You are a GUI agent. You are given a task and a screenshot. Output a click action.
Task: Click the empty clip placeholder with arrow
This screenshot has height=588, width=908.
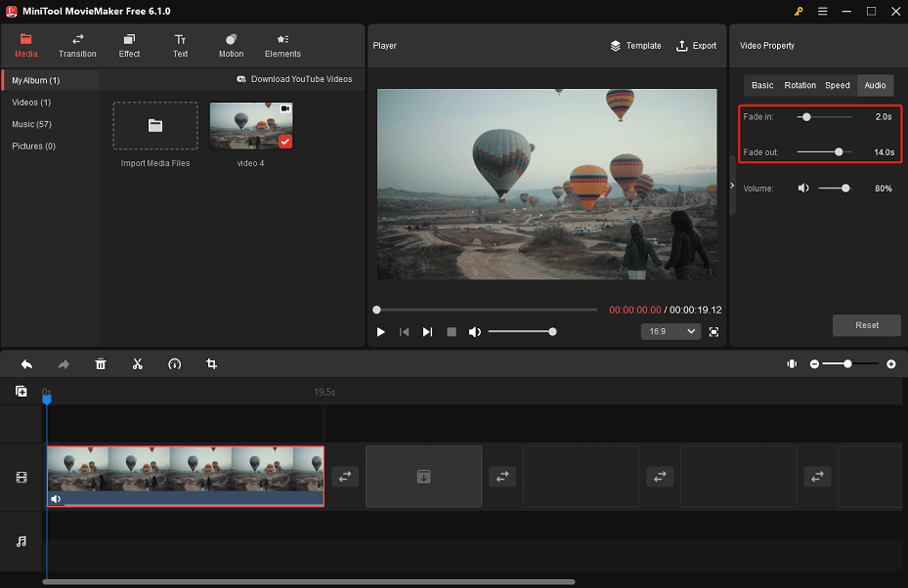tap(424, 477)
